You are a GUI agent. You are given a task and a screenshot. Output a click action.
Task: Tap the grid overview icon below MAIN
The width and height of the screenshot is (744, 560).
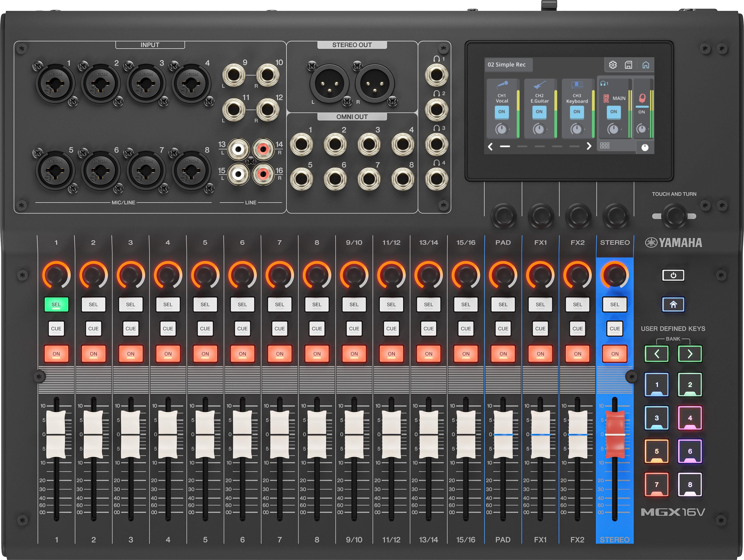coord(605,146)
